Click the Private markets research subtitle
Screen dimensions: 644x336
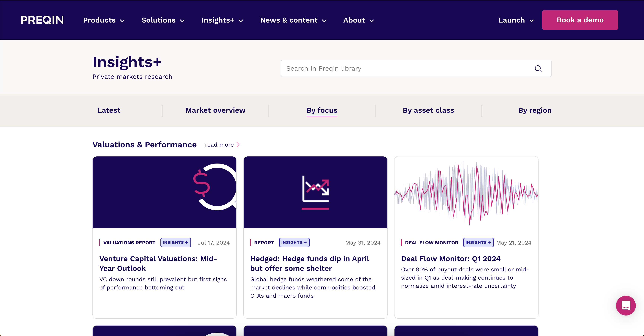(x=132, y=77)
